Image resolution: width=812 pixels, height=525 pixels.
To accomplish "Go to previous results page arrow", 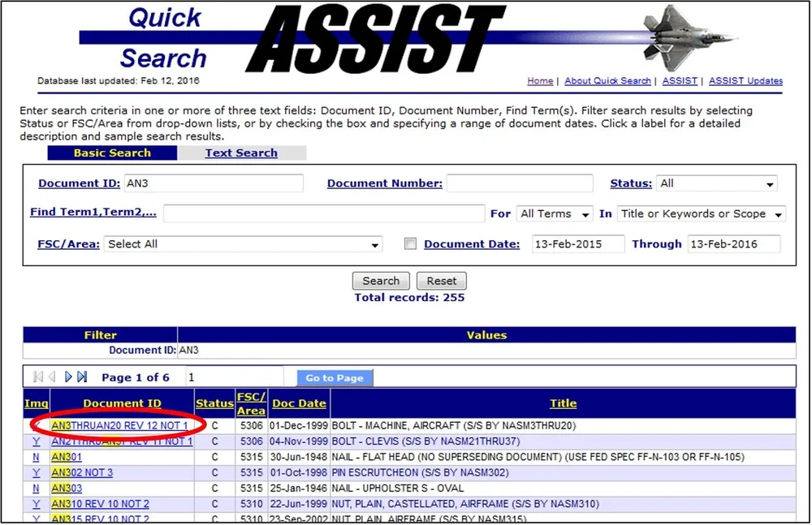I will point(52,377).
